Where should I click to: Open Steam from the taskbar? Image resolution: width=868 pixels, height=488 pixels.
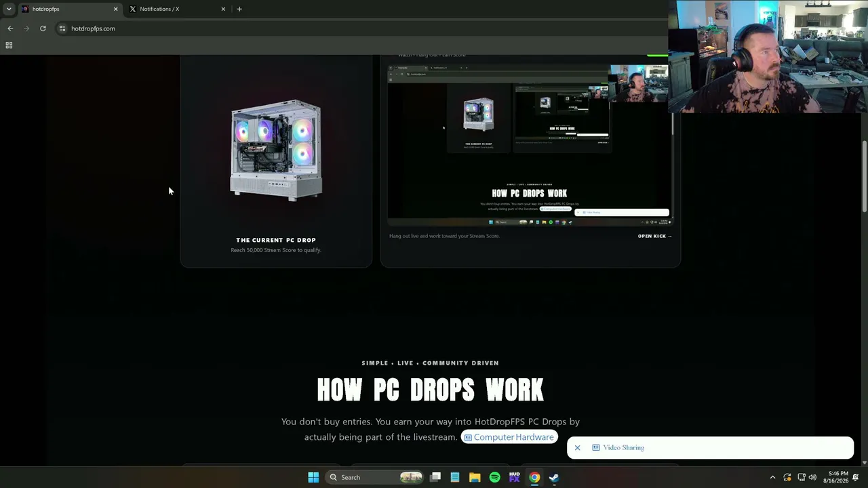point(554,477)
